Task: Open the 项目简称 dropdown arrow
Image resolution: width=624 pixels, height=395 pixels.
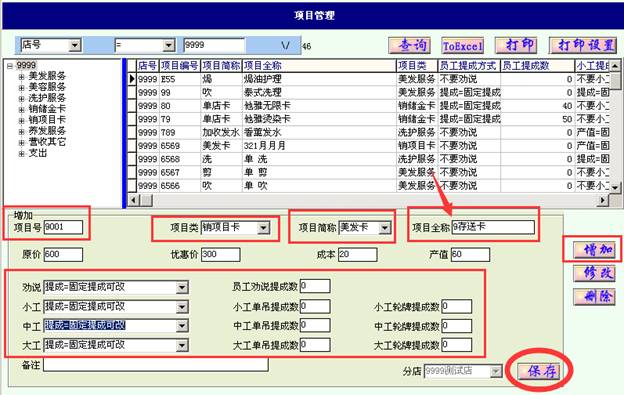Action: point(384,228)
